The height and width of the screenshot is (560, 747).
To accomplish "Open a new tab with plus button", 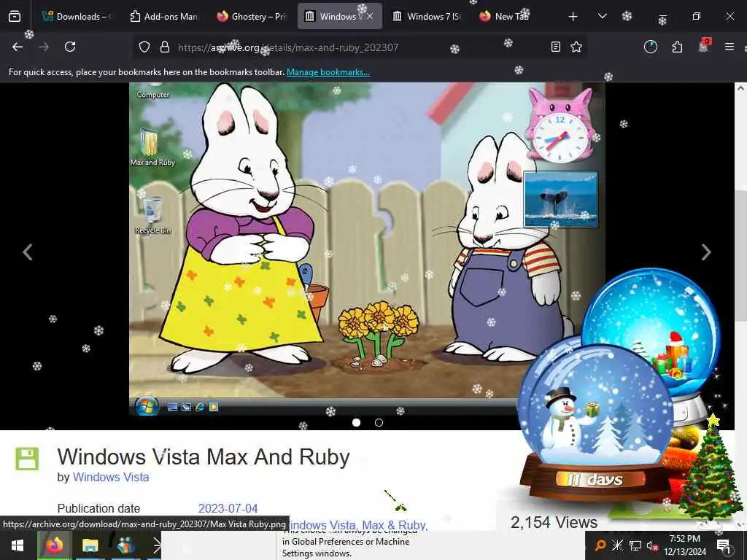I will coord(573,17).
